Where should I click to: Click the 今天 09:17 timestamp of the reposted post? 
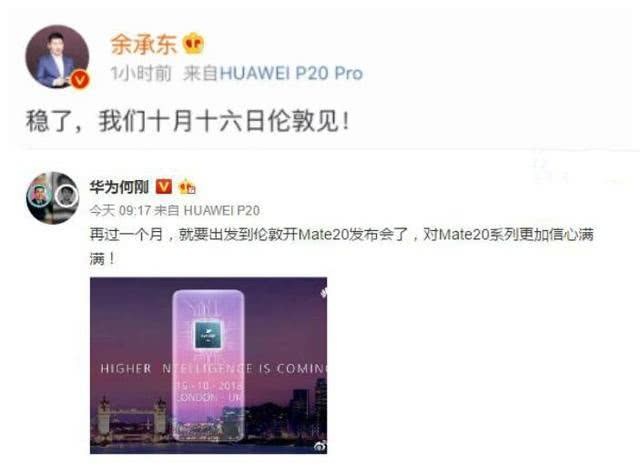(x=120, y=210)
